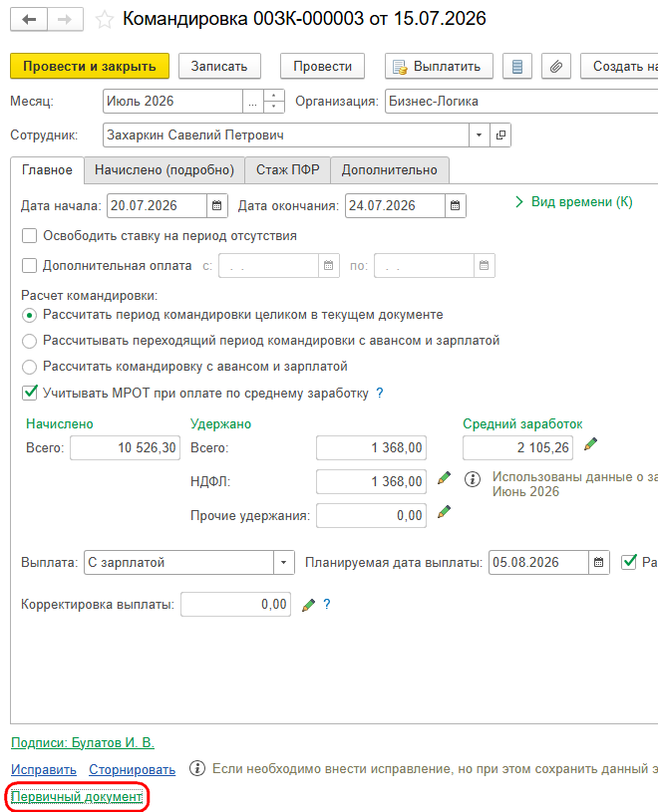The width and height of the screenshot is (658, 812).
Task: Uncheck Учитывать МРОТ при оплате по среднему заработку
Action: tap(30, 393)
